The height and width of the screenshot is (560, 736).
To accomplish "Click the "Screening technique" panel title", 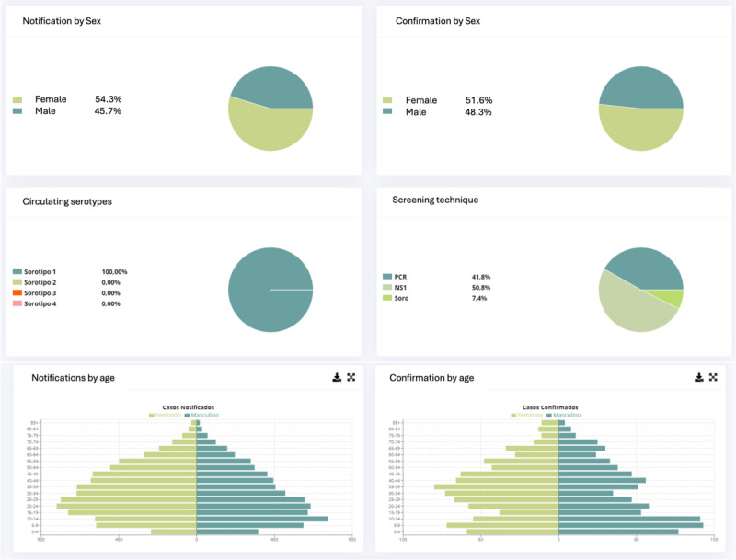I will click(x=435, y=200).
